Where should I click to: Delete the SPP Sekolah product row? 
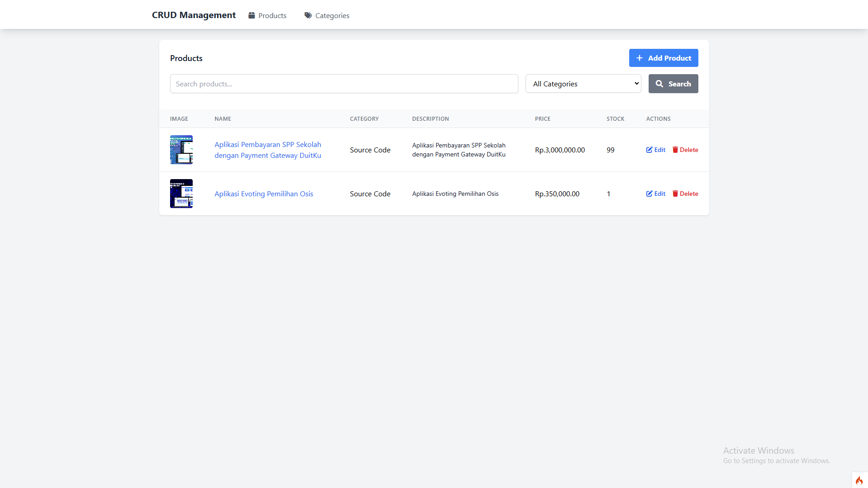tap(685, 150)
